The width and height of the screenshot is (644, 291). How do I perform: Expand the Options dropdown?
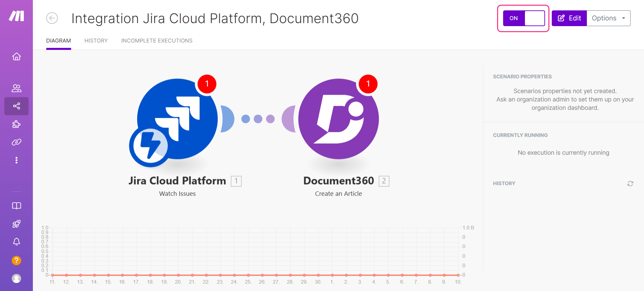(x=608, y=18)
